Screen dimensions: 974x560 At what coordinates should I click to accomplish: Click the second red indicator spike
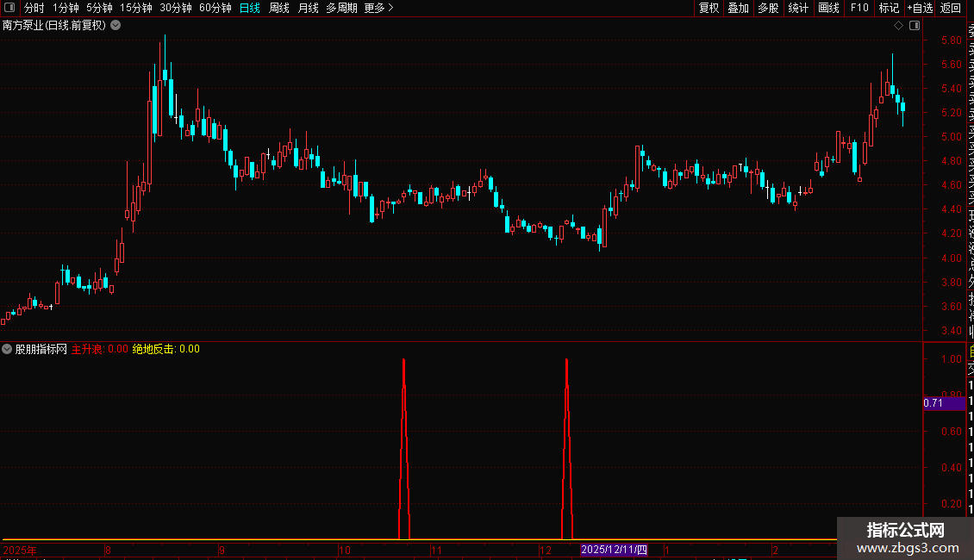click(566, 448)
